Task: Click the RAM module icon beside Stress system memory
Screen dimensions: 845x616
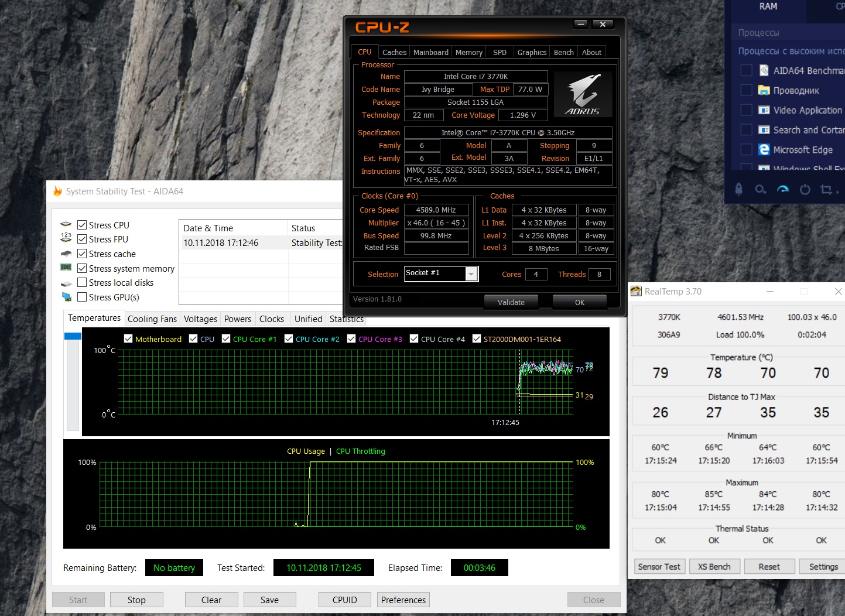Action: pos(66,268)
